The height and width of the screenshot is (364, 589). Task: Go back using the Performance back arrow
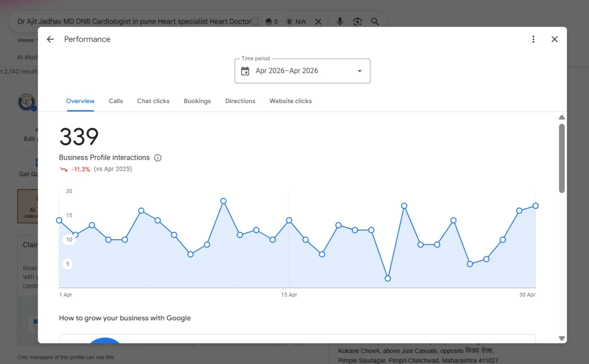point(50,39)
